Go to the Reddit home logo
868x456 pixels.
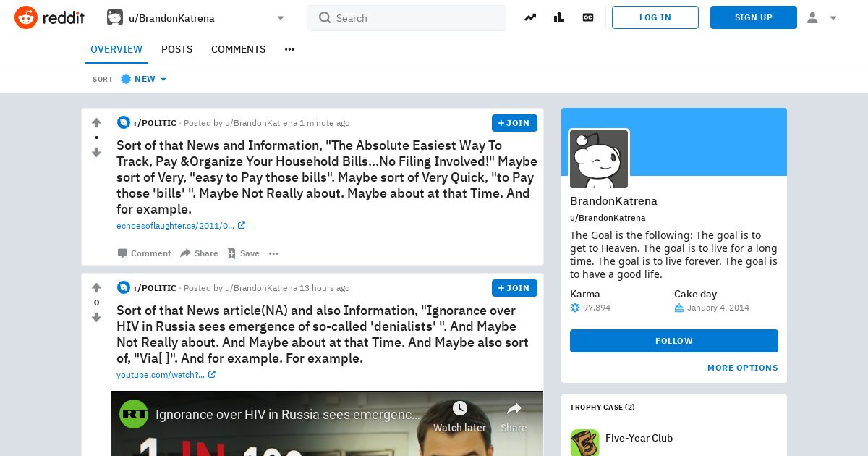coord(49,17)
